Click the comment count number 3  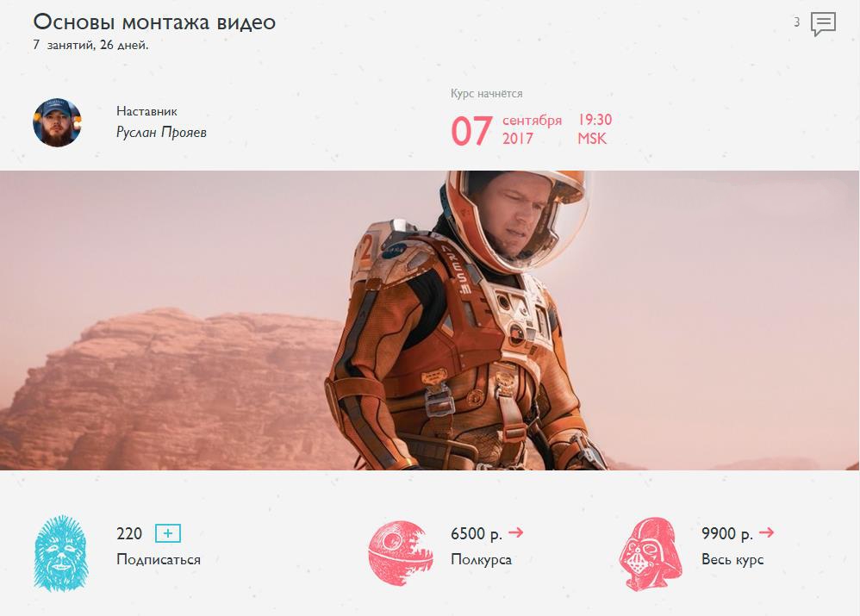click(x=797, y=22)
